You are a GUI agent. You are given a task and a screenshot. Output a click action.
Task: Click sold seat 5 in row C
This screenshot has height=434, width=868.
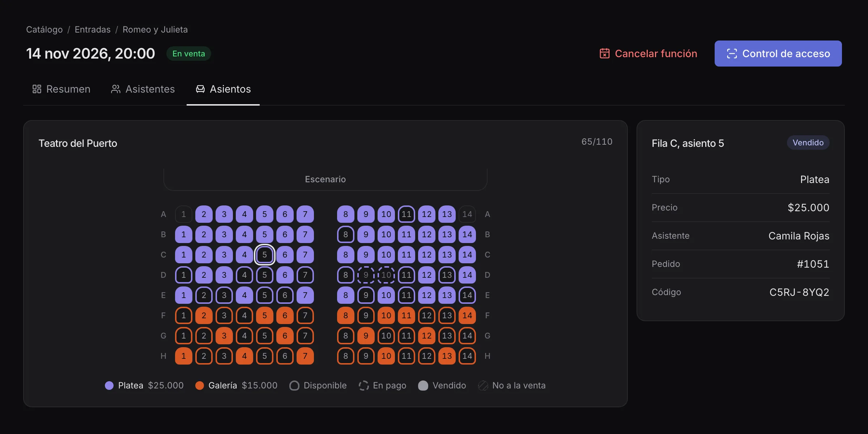click(265, 255)
